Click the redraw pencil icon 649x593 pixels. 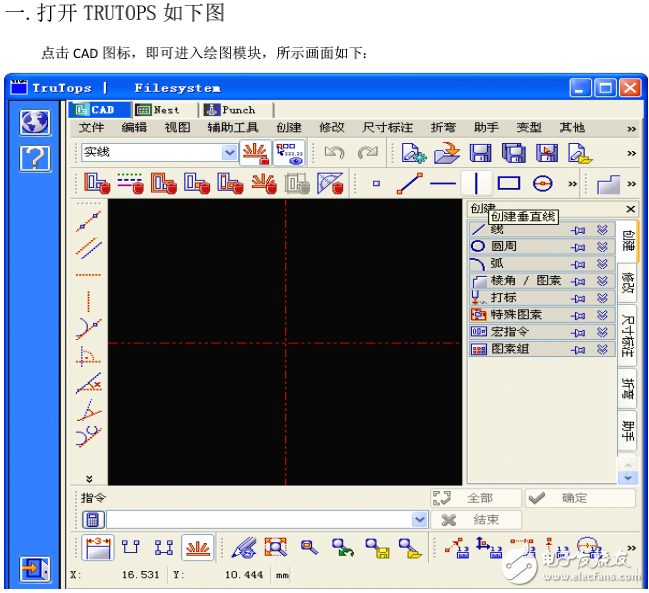[x=243, y=548]
